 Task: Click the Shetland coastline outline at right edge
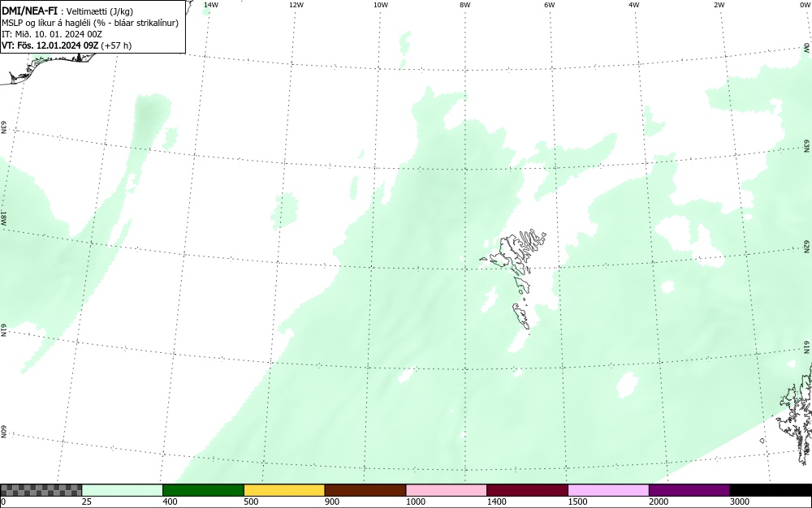(795, 414)
